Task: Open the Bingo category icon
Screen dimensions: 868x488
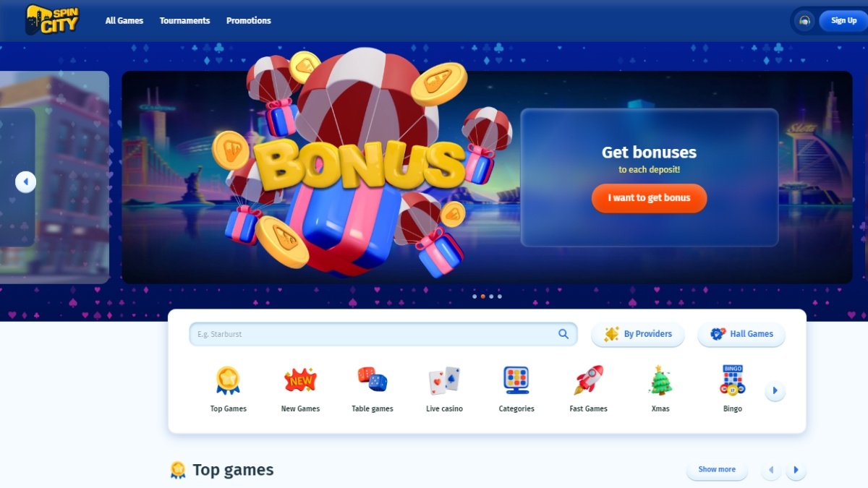Action: pos(733,380)
